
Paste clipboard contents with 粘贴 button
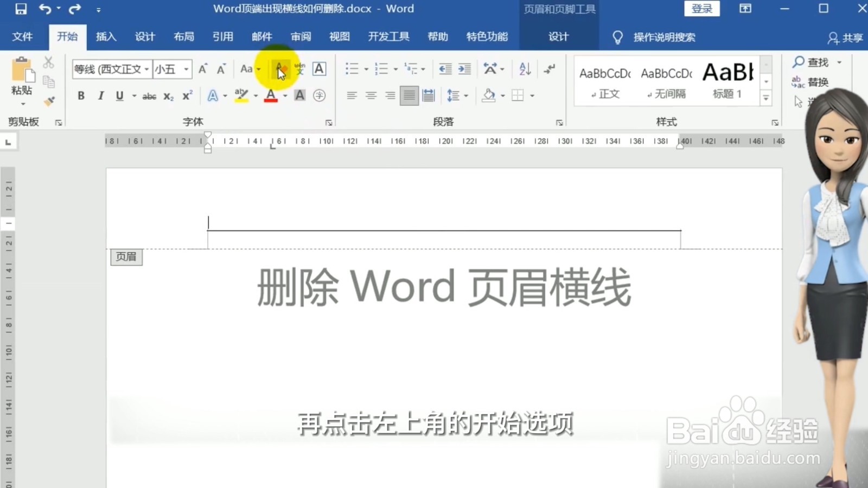click(22, 81)
